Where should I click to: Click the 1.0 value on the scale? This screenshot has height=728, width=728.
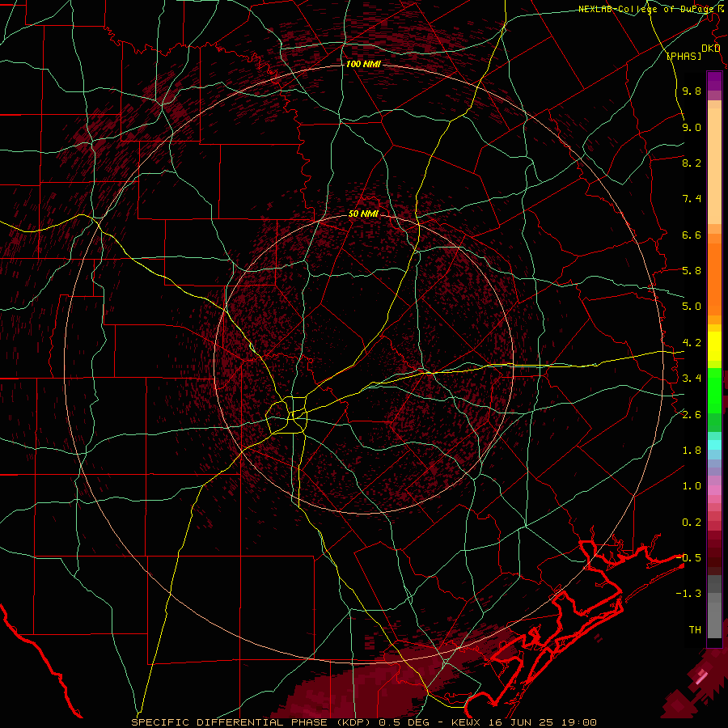692,486
